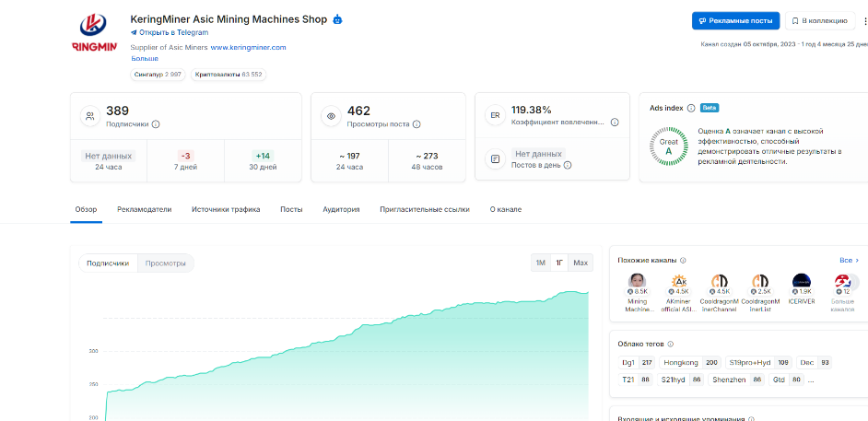Image resolution: width=868 pixels, height=421 pixels.
Task: Select the 'Dg1' tag
Action: coord(637,363)
